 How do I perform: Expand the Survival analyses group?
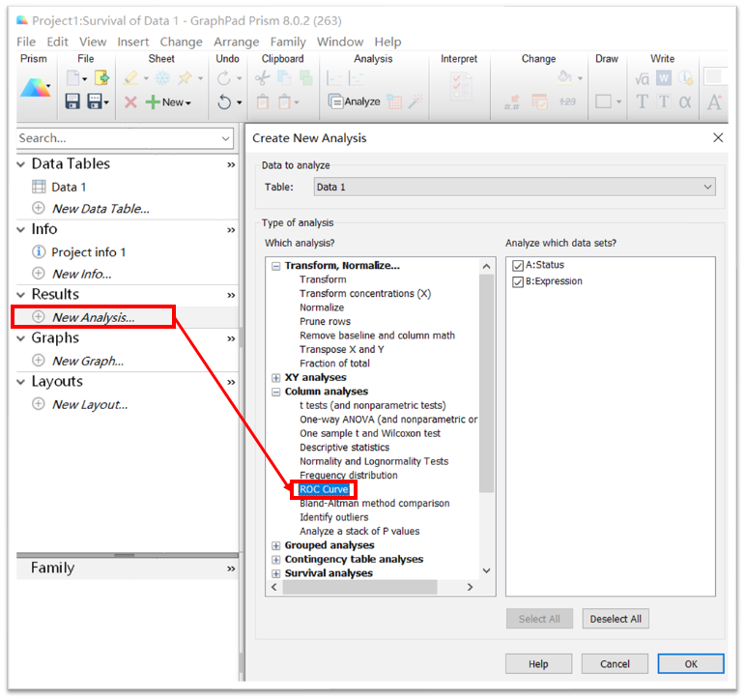click(x=276, y=574)
